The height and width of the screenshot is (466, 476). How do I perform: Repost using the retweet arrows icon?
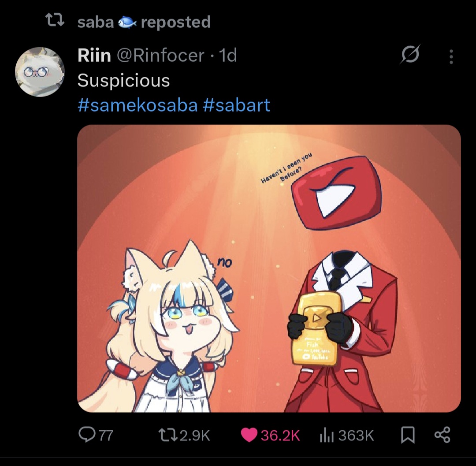pyautogui.click(x=168, y=435)
